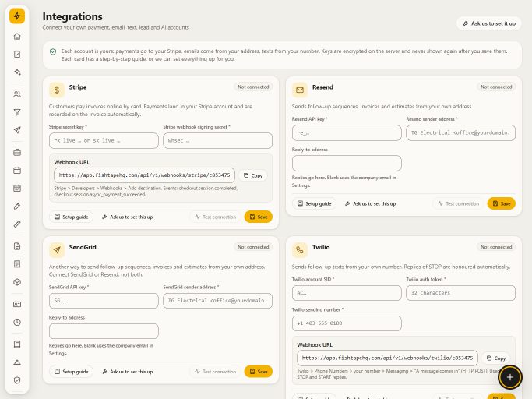532x399 pixels.
Task: Click the SendGrid paper plane card icon
Action: pyautogui.click(x=57, y=250)
